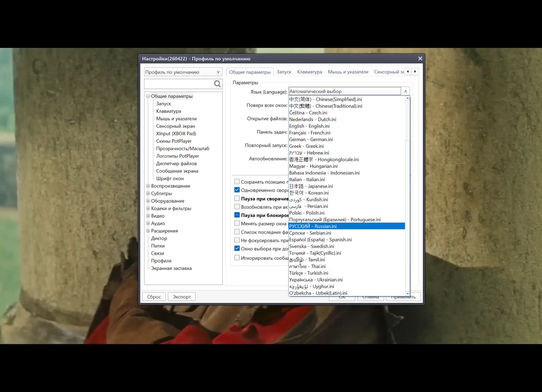Viewport: 542px width, 392px height.
Task: Click the search magnifier icon
Action: (217, 84)
